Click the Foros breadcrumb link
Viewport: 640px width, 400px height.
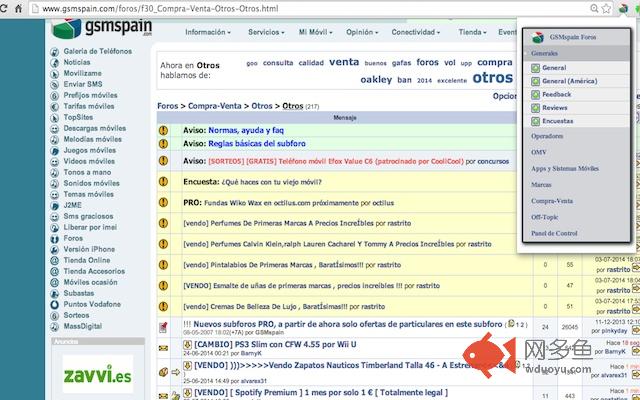pyautogui.click(x=168, y=106)
